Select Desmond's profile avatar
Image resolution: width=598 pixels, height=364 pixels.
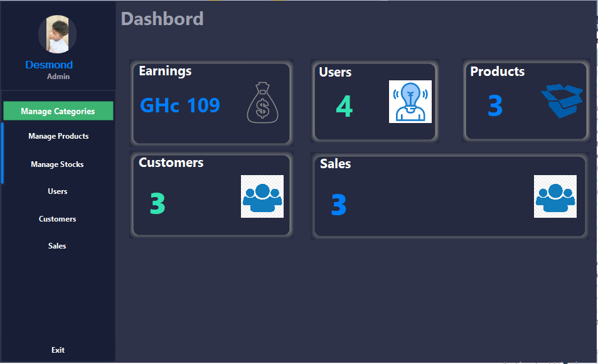click(x=57, y=34)
